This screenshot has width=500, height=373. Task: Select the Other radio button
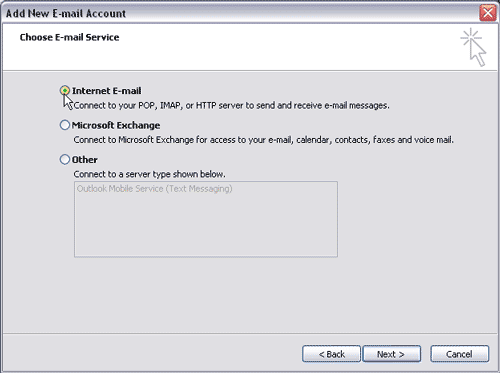65,159
